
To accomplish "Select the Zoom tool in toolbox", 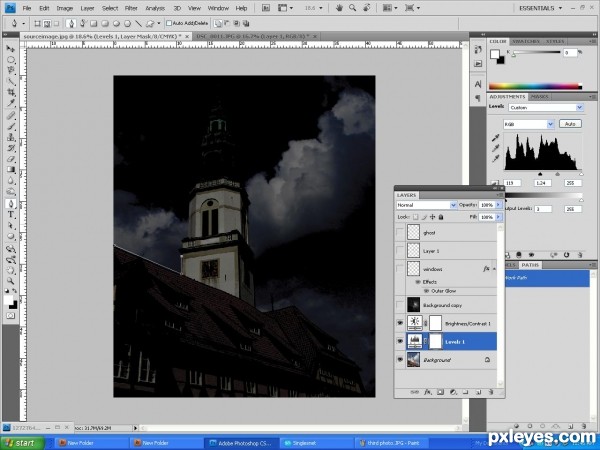I will 10,281.
